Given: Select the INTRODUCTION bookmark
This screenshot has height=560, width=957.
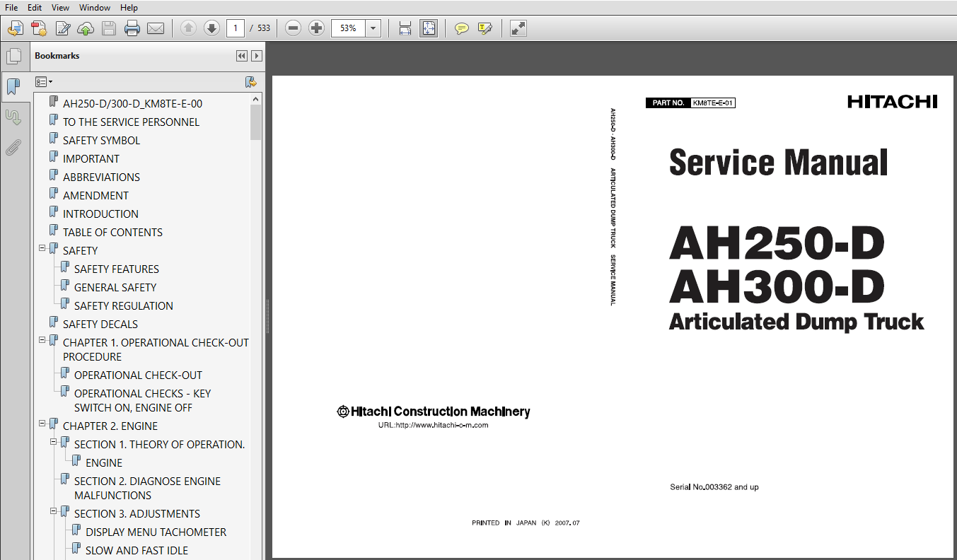Looking at the screenshot, I should [x=100, y=214].
